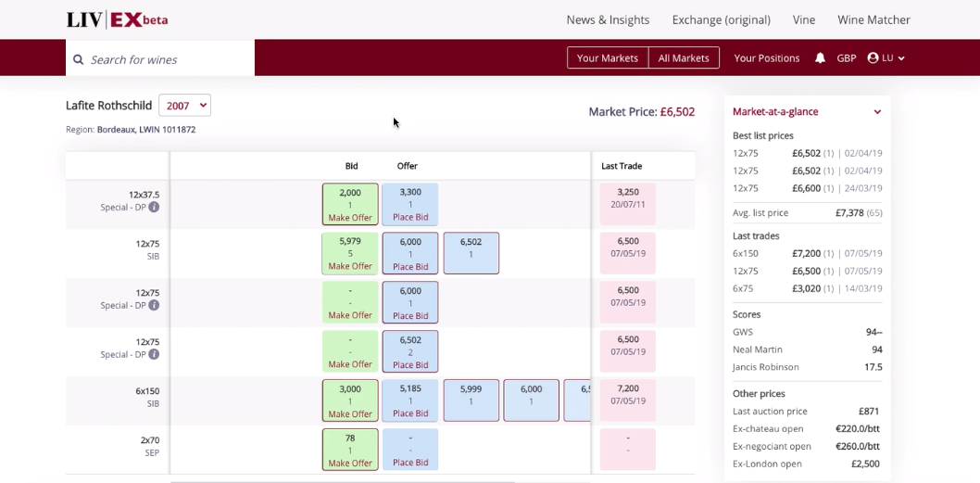
Task: Click last trade 6,500 in the 12x75 SIB row
Action: click(627, 253)
